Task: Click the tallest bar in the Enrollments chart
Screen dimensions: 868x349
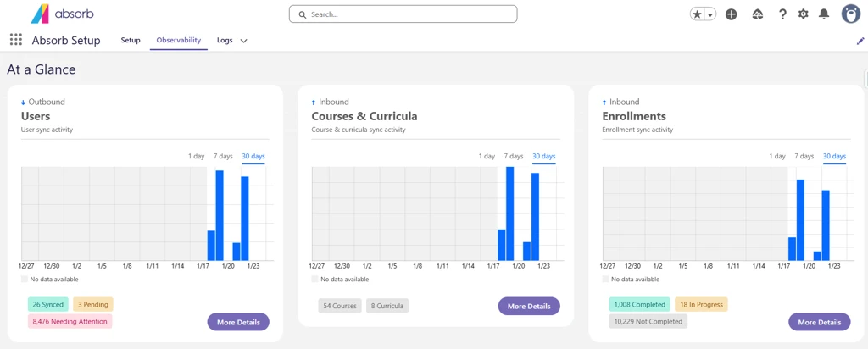Action: [800, 219]
